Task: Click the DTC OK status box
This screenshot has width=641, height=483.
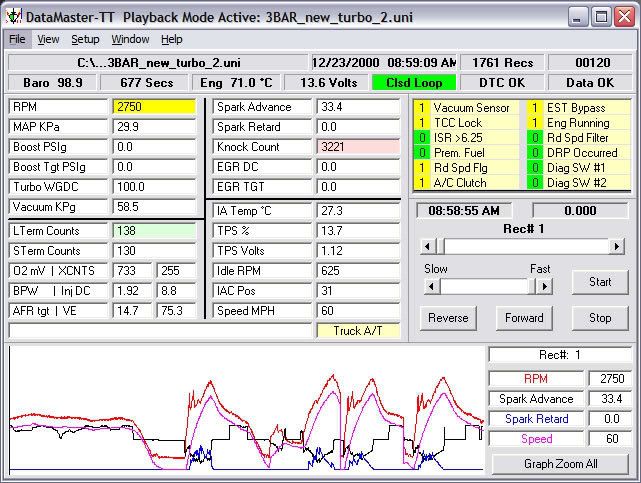Action: coord(502,83)
